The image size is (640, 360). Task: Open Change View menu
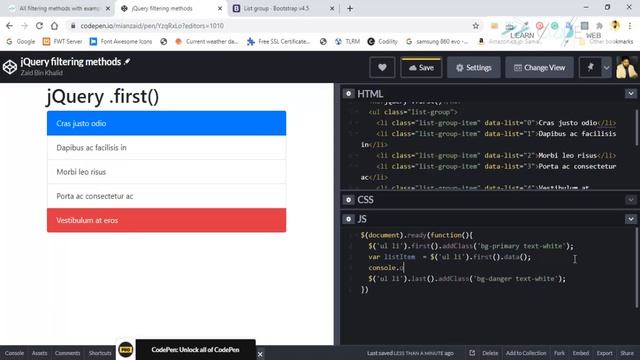pyautogui.click(x=539, y=67)
